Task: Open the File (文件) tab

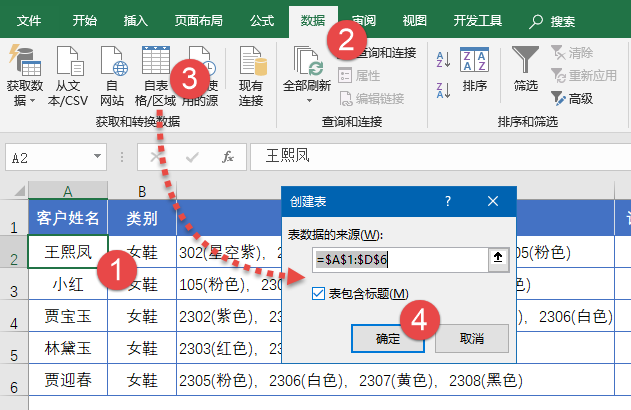Action: pyautogui.click(x=29, y=21)
